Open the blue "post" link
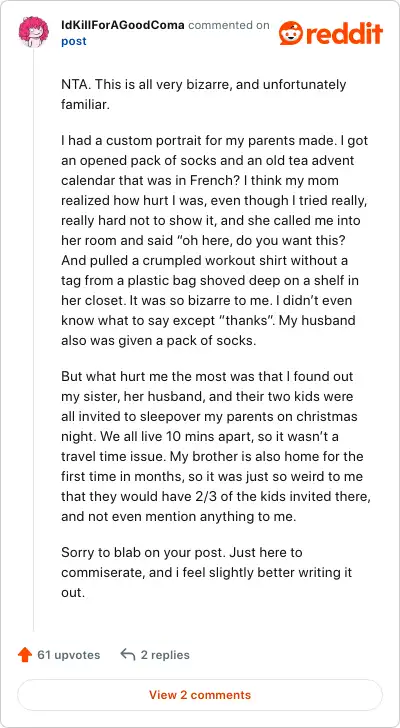 74,41
